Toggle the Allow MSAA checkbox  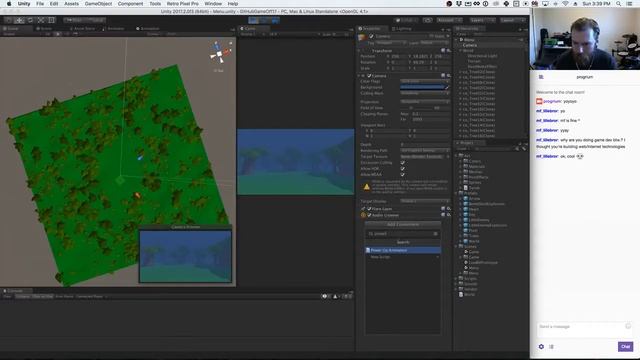[x=403, y=175]
